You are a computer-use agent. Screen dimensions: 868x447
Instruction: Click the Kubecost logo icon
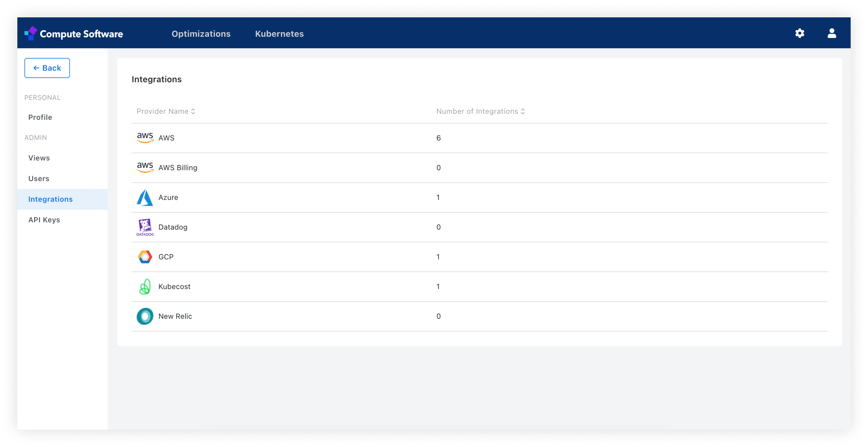pos(145,286)
